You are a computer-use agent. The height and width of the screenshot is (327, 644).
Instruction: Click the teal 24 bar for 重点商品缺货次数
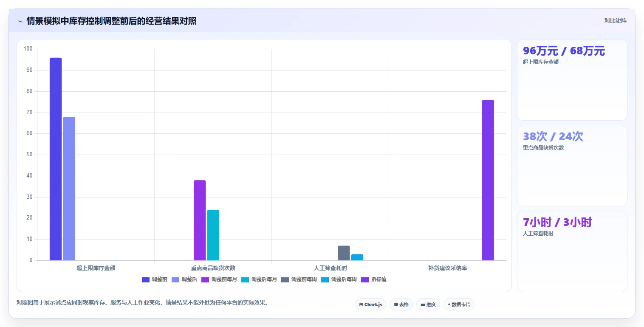pos(213,235)
